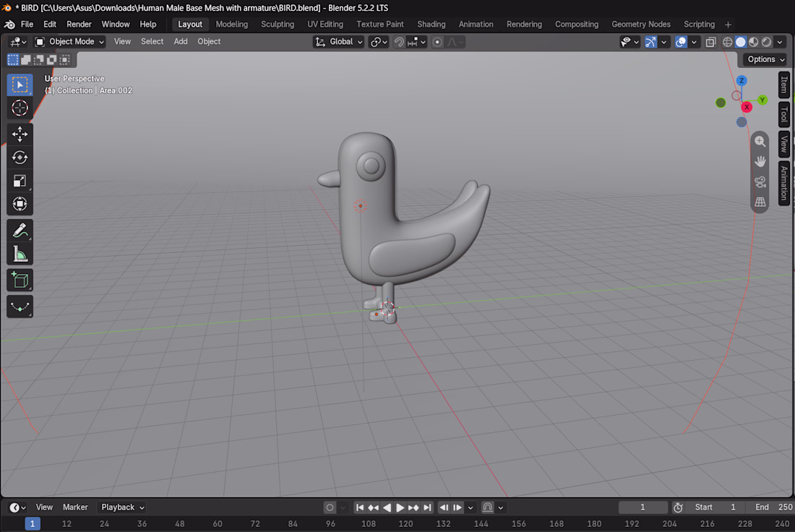The image size is (795, 532).
Task: Click the bottom curve tool in the toolbar
Action: click(x=20, y=306)
